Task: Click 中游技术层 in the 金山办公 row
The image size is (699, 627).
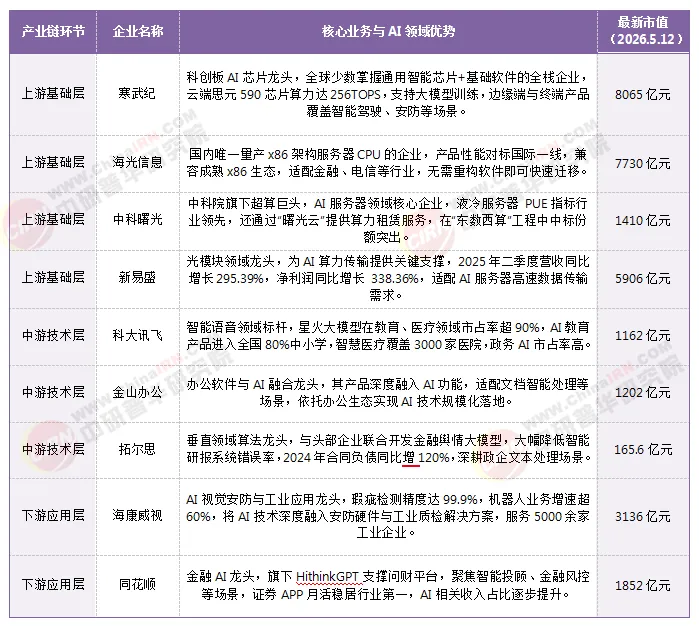Action: pyautogui.click(x=53, y=392)
